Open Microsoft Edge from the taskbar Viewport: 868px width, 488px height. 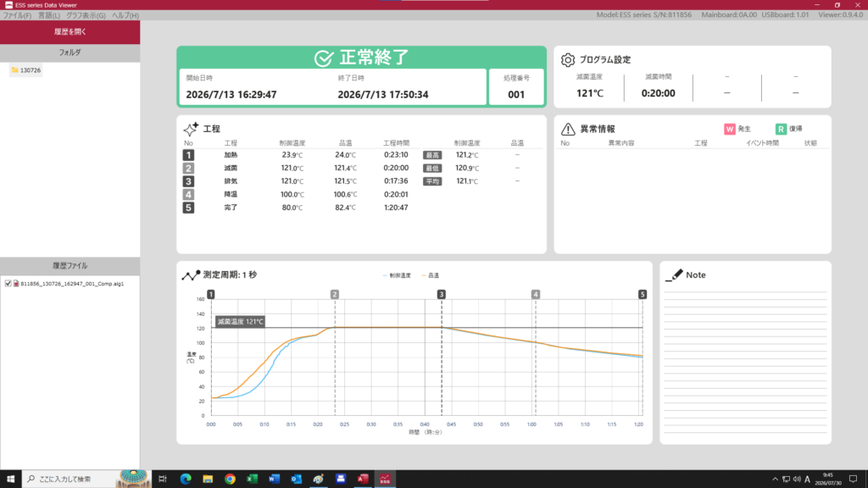point(186,480)
